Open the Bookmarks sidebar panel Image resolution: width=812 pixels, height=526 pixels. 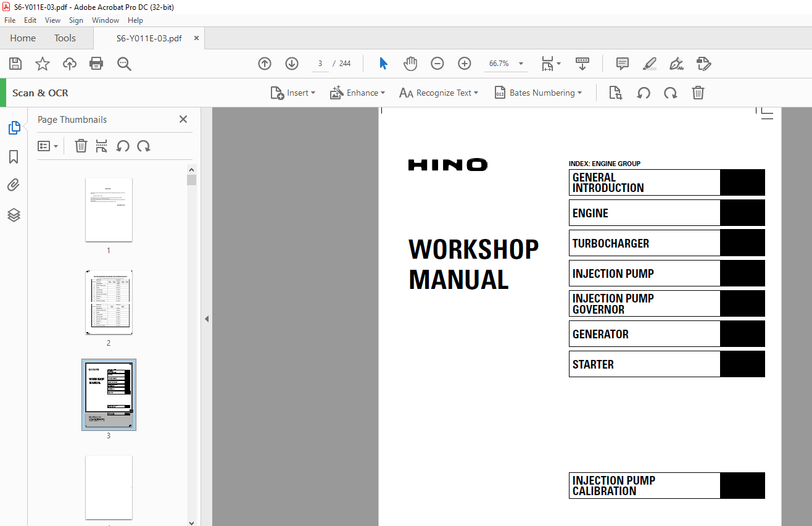tap(14, 157)
